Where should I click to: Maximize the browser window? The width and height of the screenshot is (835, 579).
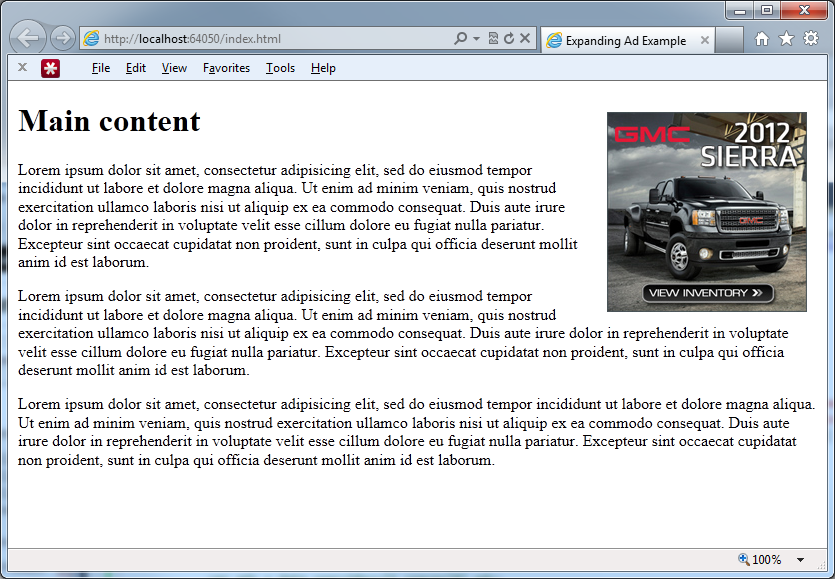767,11
